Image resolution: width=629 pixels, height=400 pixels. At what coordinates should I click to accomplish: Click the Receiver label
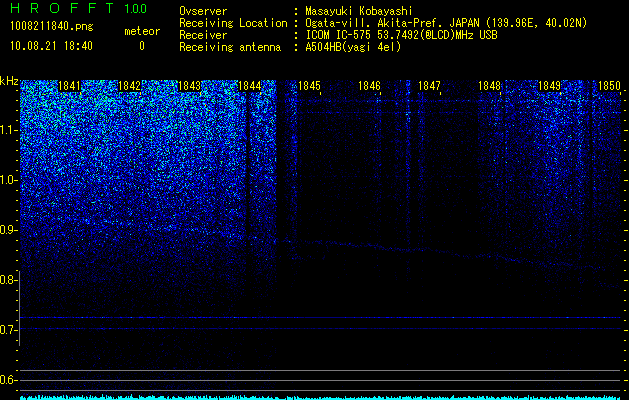pos(203,35)
